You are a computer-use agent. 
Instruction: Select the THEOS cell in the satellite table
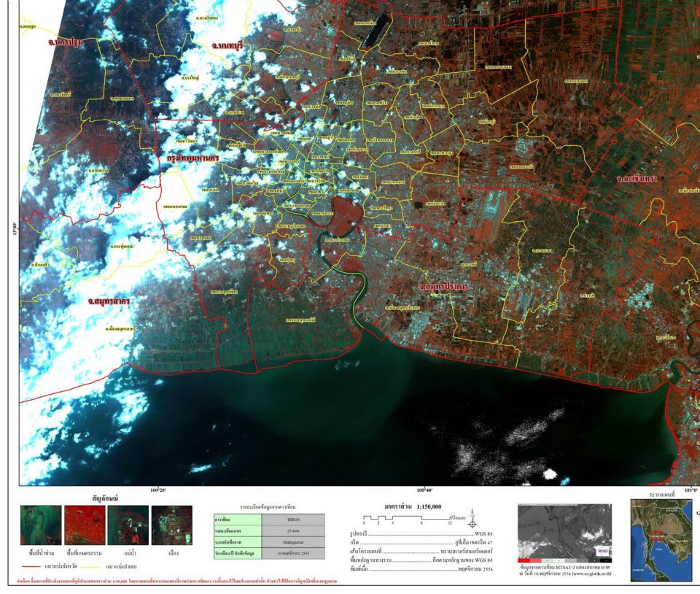(x=293, y=520)
